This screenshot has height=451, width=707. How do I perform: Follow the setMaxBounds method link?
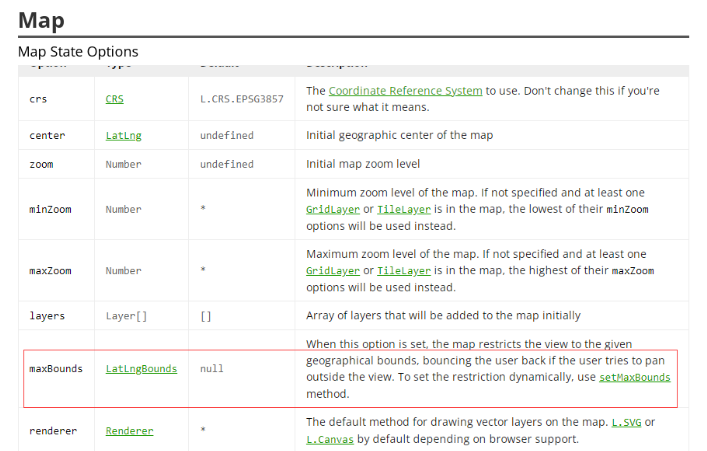pyautogui.click(x=634, y=377)
